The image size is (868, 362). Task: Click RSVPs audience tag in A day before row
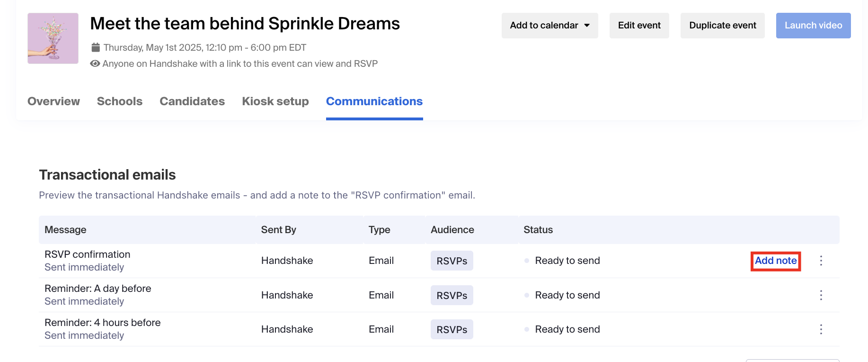point(452,295)
